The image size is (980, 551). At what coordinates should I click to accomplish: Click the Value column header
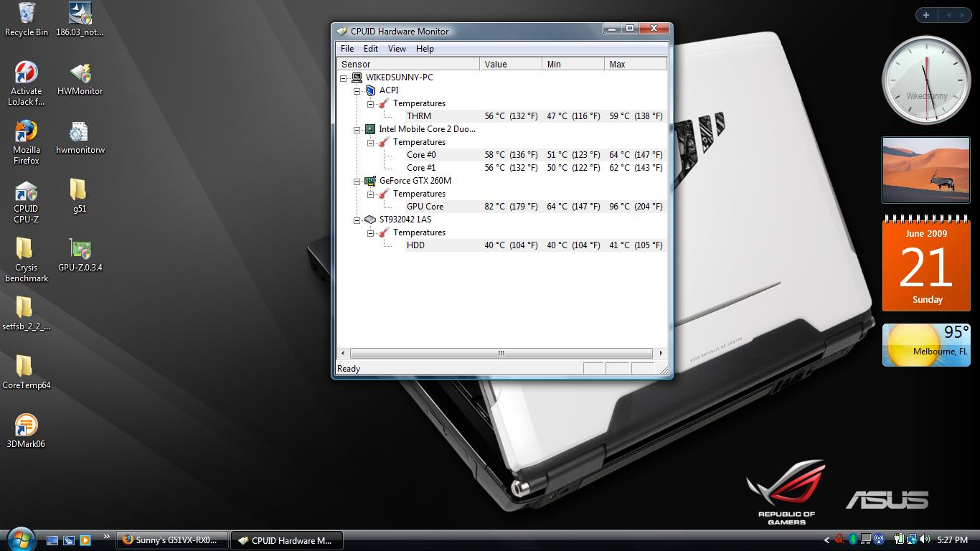pos(511,64)
